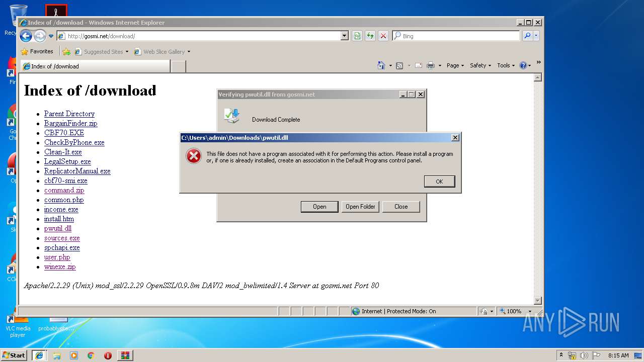
Task: Expand the address bar history dropdown
Action: [345, 36]
